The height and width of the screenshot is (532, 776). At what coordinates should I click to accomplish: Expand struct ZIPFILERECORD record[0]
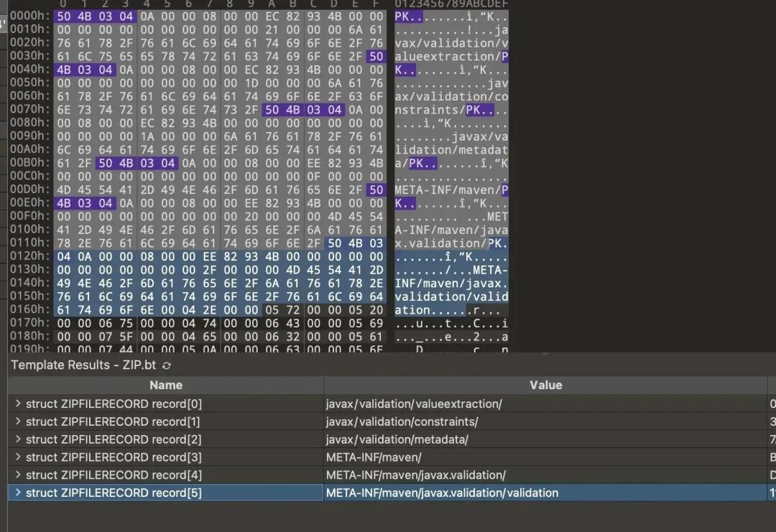(x=18, y=403)
